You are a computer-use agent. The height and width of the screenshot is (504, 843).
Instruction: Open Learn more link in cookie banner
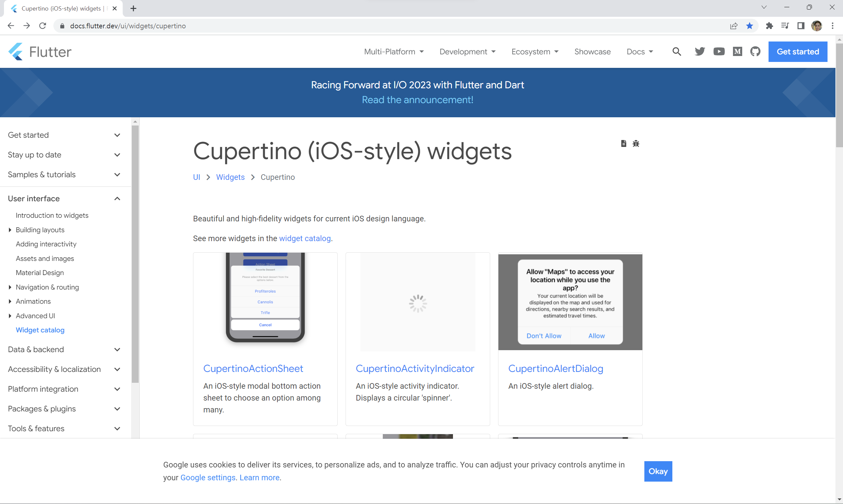(260, 478)
